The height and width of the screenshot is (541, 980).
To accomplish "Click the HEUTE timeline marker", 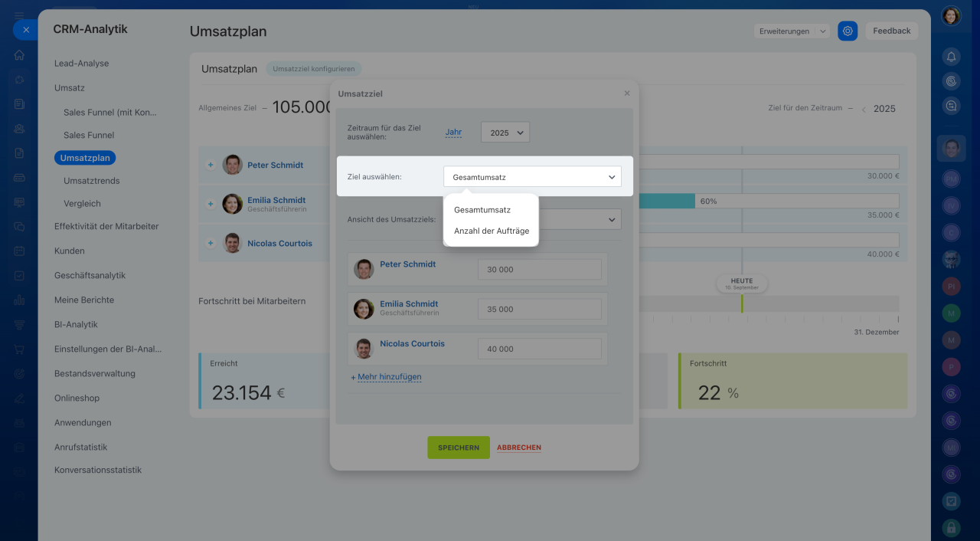I will point(742,284).
